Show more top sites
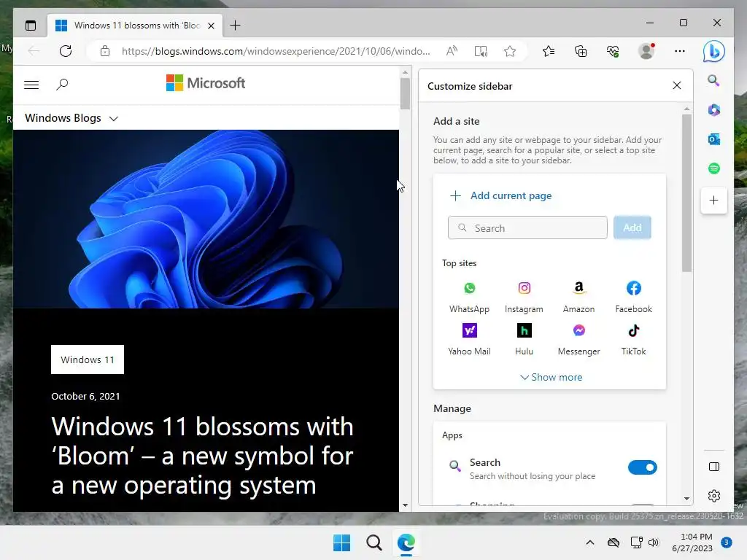Viewport: 747px width, 560px height. pyautogui.click(x=551, y=377)
